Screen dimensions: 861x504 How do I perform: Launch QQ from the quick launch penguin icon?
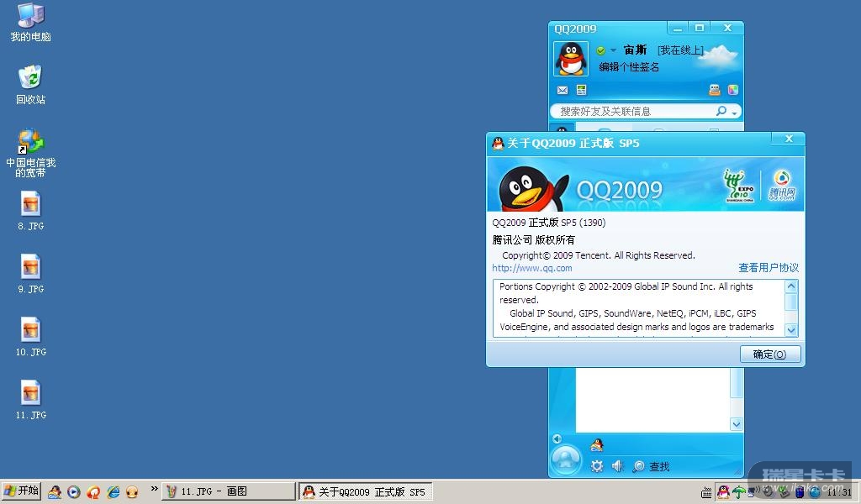[x=55, y=492]
